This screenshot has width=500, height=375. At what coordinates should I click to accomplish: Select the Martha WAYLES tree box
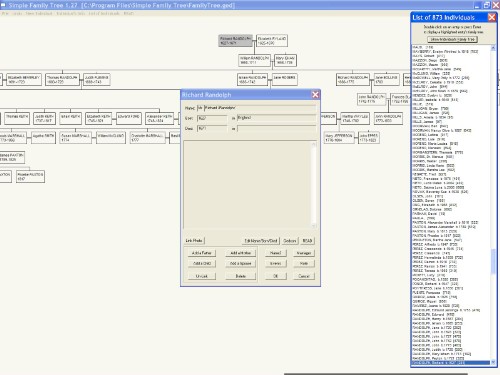pyautogui.click(x=355, y=118)
